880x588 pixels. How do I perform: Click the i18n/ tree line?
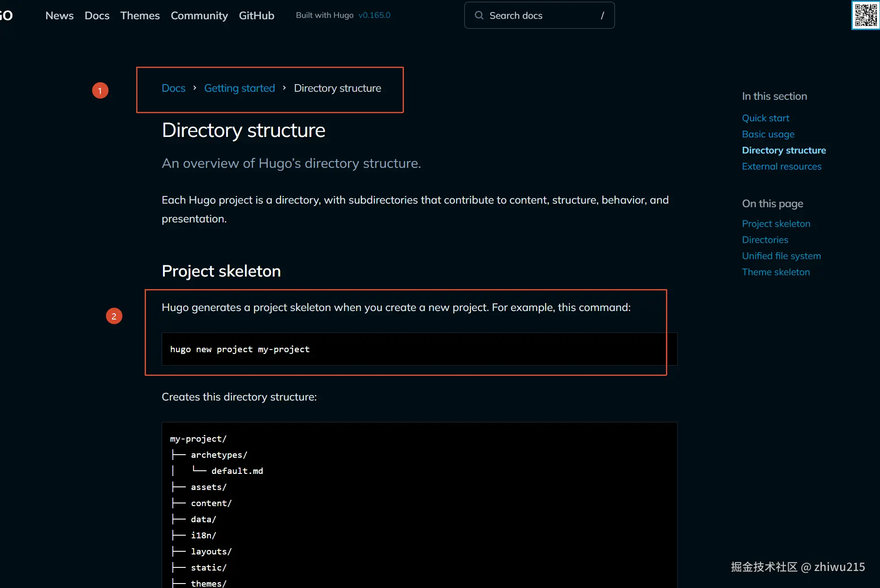pos(204,536)
